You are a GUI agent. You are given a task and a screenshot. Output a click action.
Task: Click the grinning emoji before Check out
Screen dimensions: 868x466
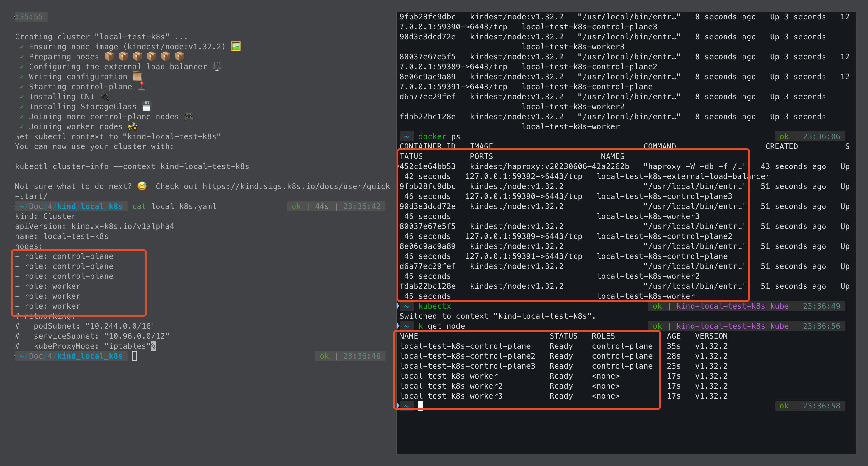pos(142,186)
